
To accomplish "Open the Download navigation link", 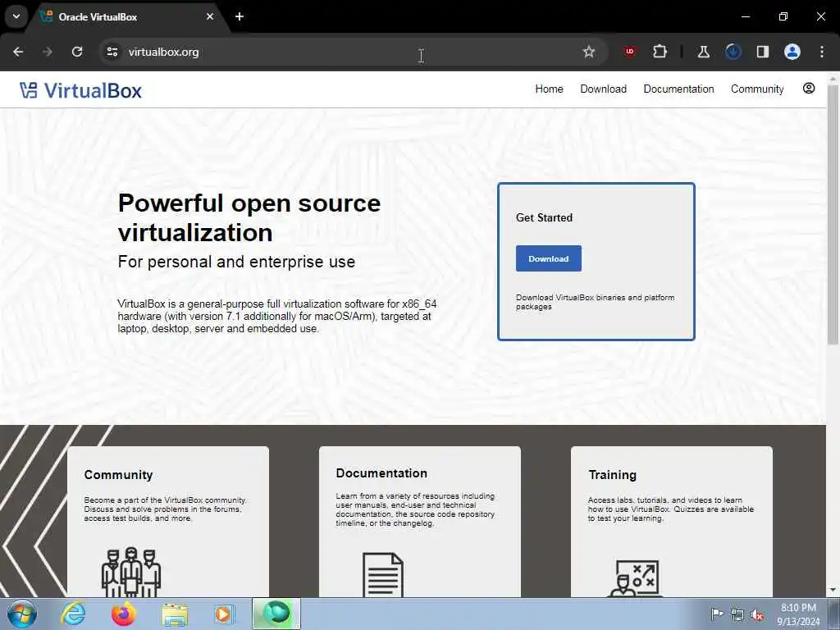I will 603,89.
